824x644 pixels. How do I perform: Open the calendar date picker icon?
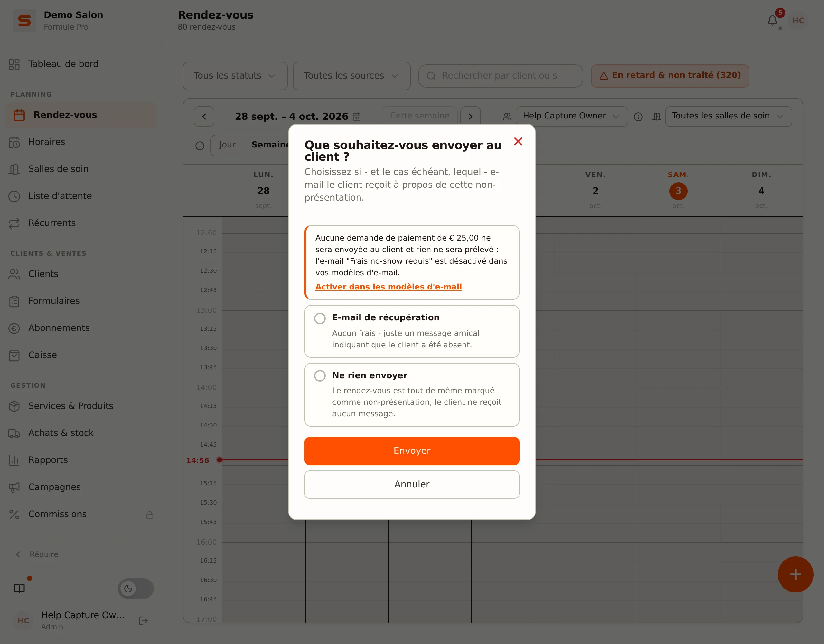[x=357, y=117]
